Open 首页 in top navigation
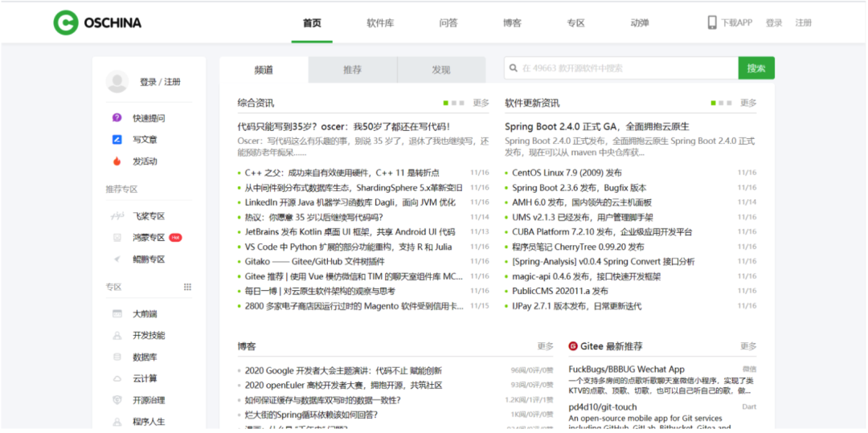The image size is (868, 433). coord(312,23)
